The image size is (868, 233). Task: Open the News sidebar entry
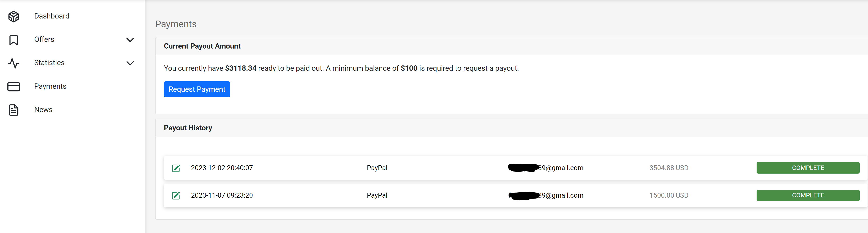43,110
